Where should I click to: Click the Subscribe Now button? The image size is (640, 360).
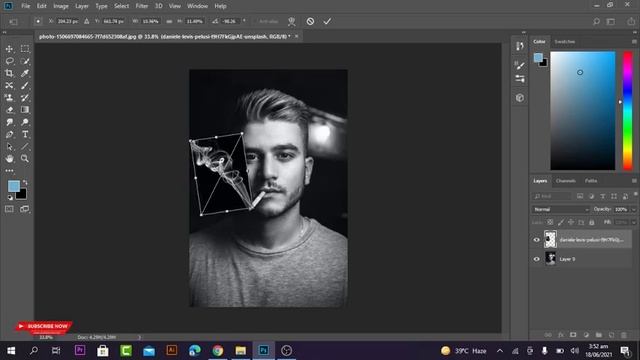click(44, 327)
